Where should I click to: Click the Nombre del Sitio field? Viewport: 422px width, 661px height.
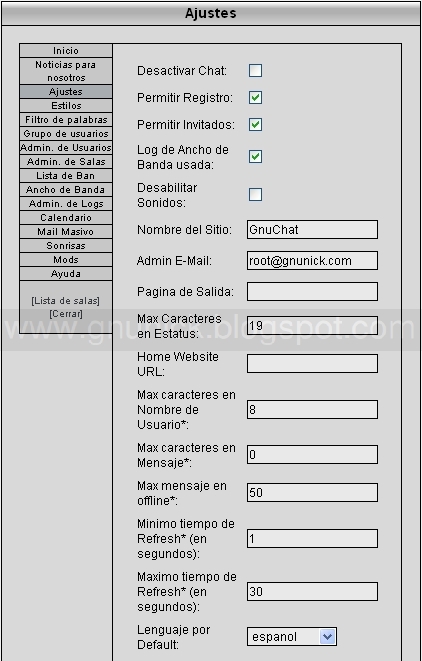312,229
